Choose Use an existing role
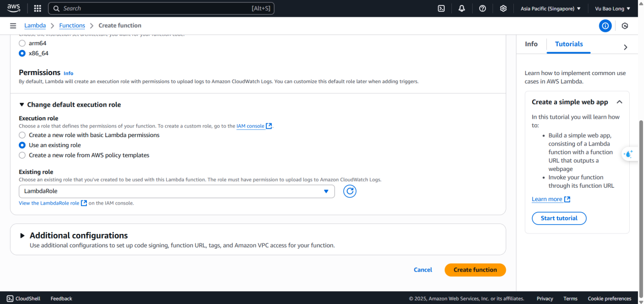Image resolution: width=644 pixels, height=304 pixels. click(22, 145)
